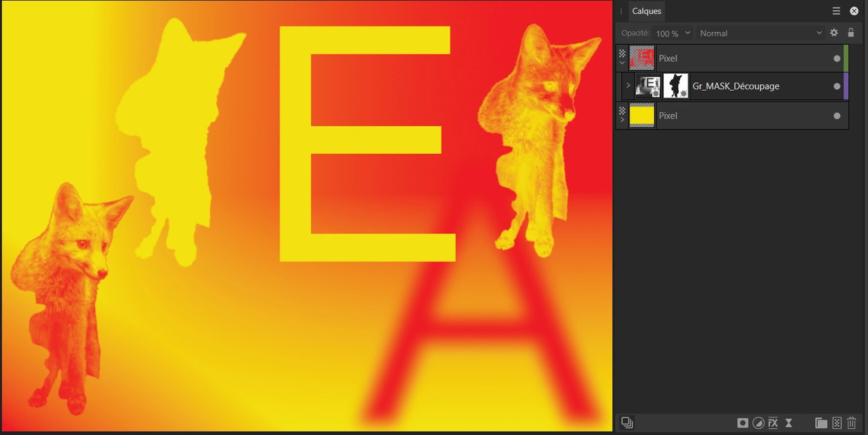The image size is (868, 435).
Task: Click the Gr_MASK_Découpage layer name
Action: 736,86
